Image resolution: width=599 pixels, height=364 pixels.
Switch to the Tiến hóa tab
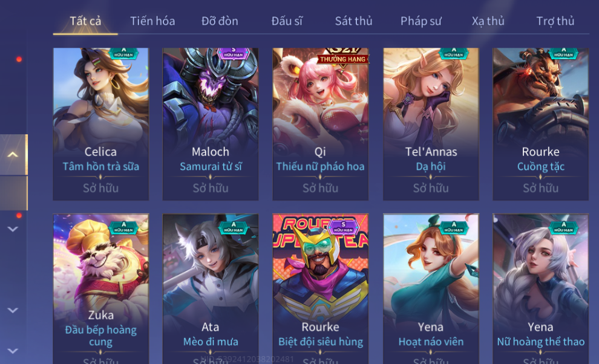click(152, 21)
